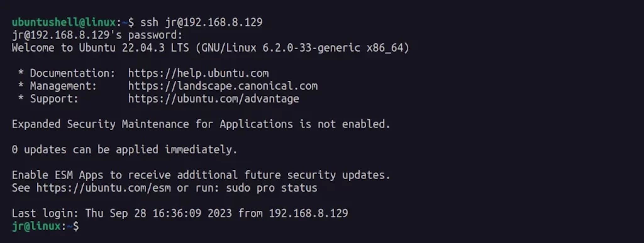Click the IP address in the last login line
This screenshot has width=644, height=243.
click(x=308, y=213)
